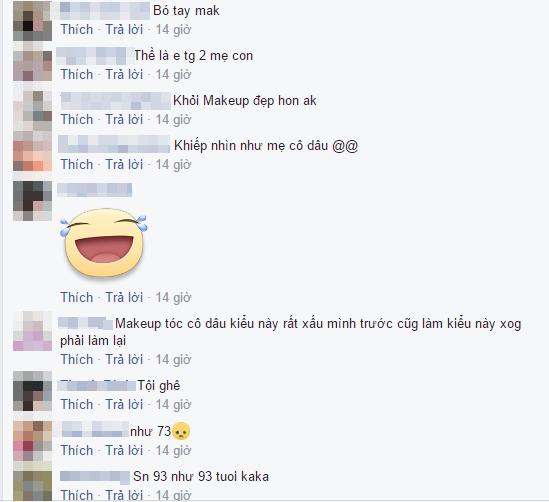Open avatar beside 'Khiếp nhìn như mẹ cô dâu'
Screen dimensions: 549x502
[x=33, y=153]
